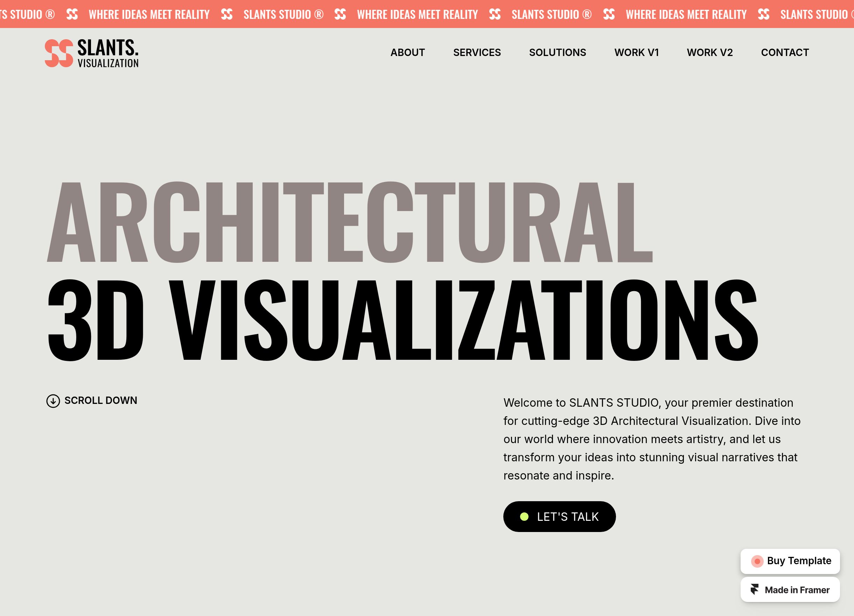Screen dimensions: 854x616
Task: Click the Scroll Down text link
Action: tap(100, 400)
